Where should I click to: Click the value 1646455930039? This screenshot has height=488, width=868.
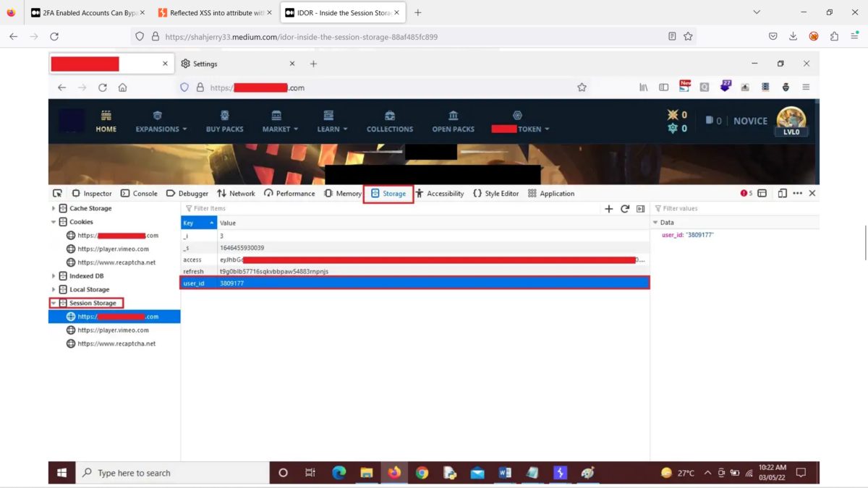pos(242,248)
